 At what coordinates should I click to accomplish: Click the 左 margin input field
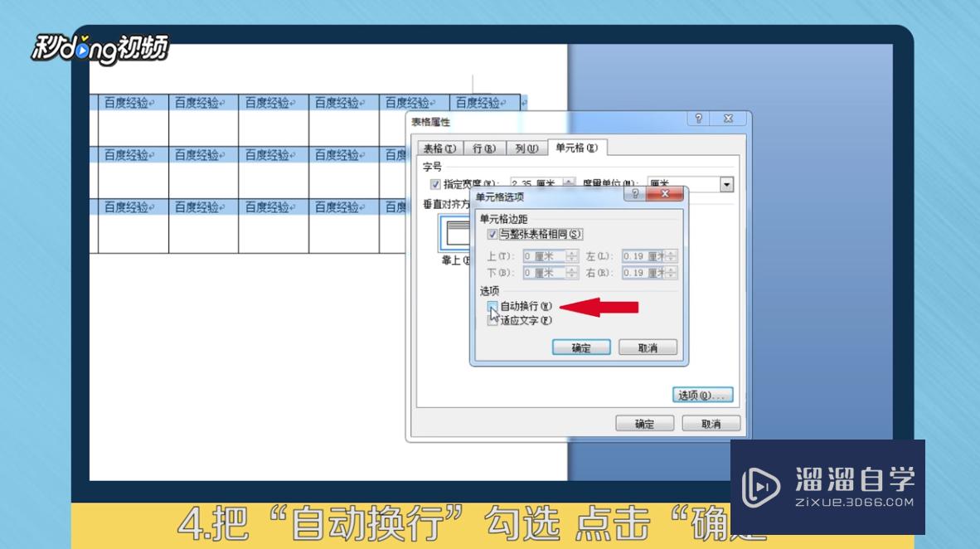pos(643,256)
